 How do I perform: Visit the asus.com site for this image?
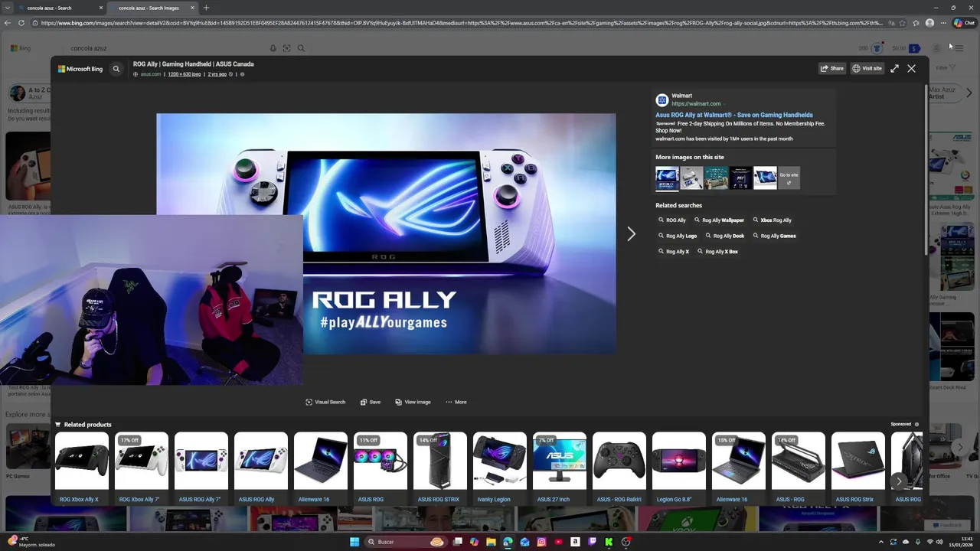(867, 68)
